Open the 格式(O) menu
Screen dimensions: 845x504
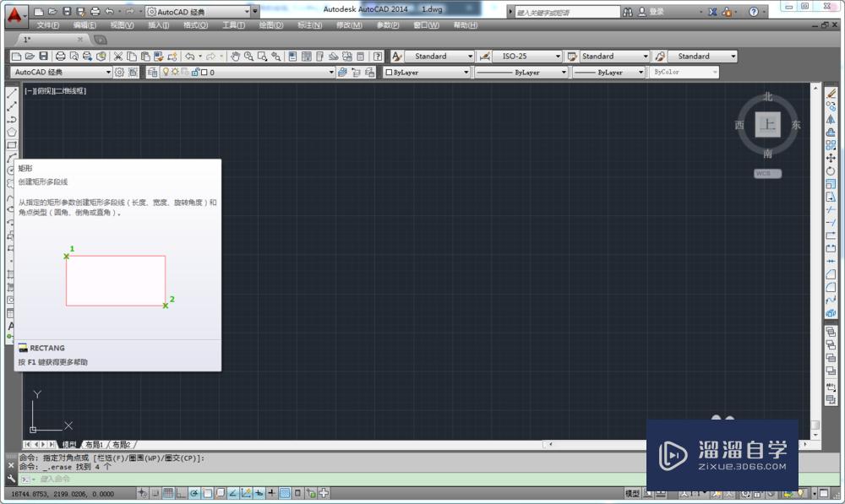[x=195, y=25]
